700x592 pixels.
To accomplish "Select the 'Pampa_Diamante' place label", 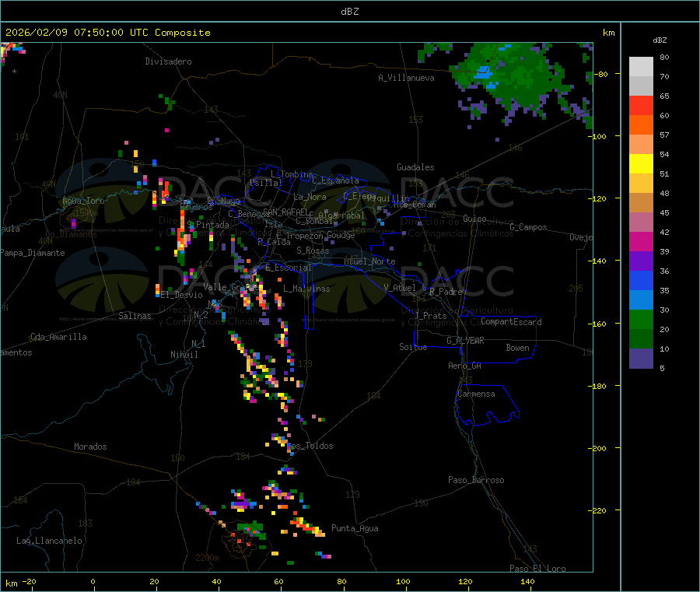I will [33, 253].
